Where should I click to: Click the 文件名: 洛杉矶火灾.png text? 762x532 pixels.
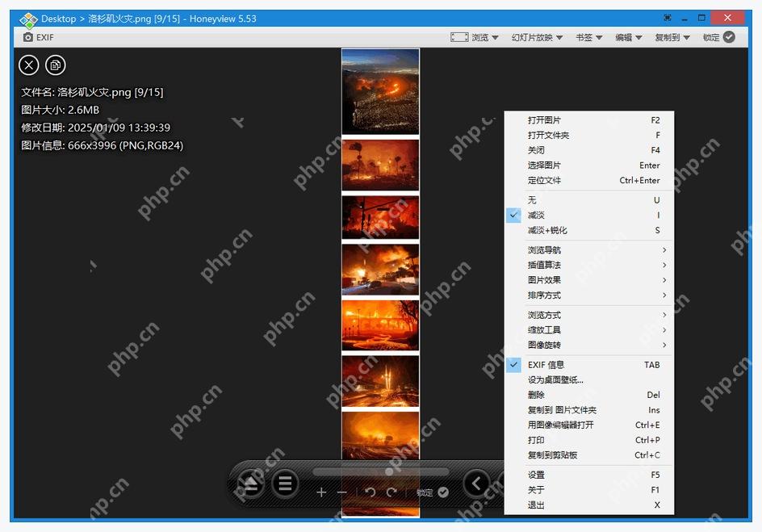point(92,92)
